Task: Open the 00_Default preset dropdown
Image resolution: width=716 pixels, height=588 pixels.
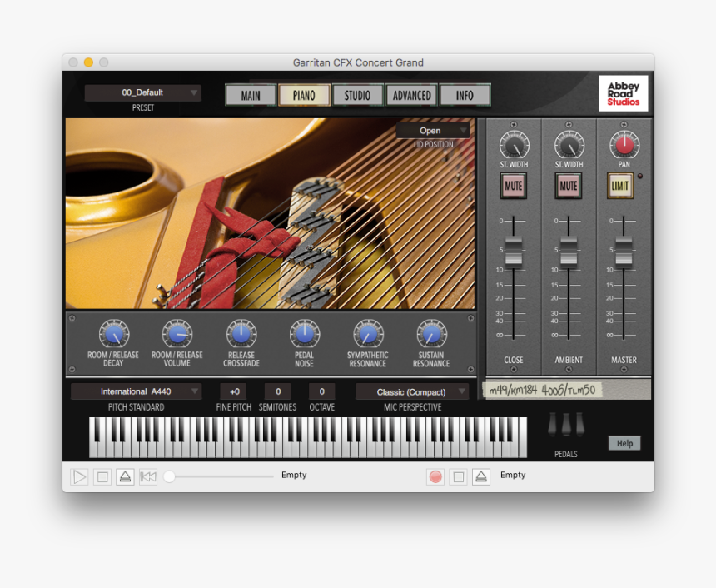Action: tap(142, 92)
